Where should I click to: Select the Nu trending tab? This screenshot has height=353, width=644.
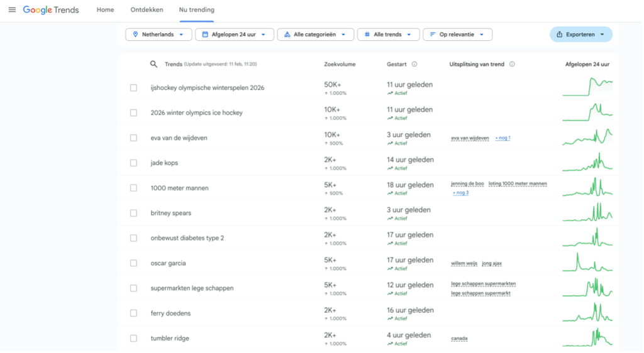coord(196,10)
